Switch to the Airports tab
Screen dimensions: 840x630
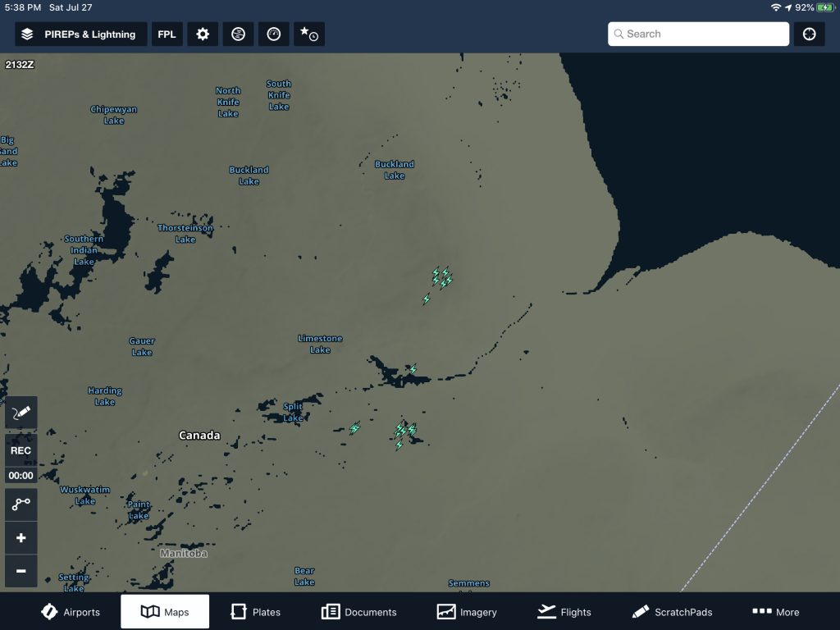[71, 612]
